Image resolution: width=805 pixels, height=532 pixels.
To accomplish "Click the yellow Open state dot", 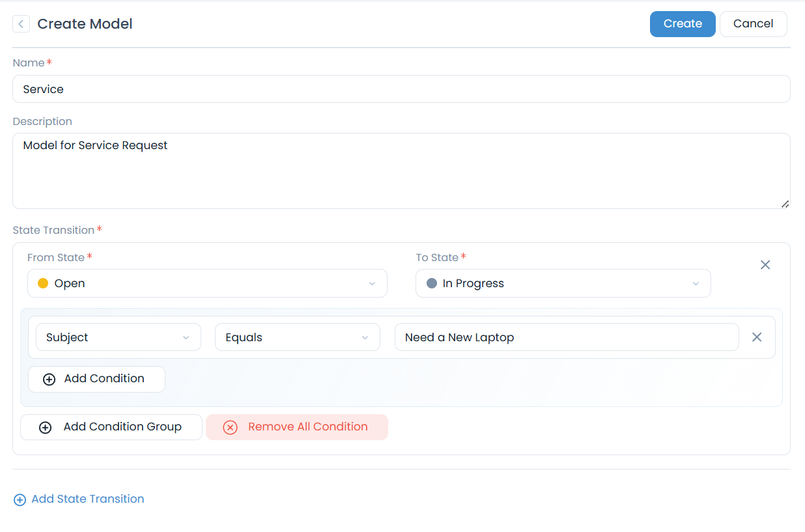I will (43, 283).
